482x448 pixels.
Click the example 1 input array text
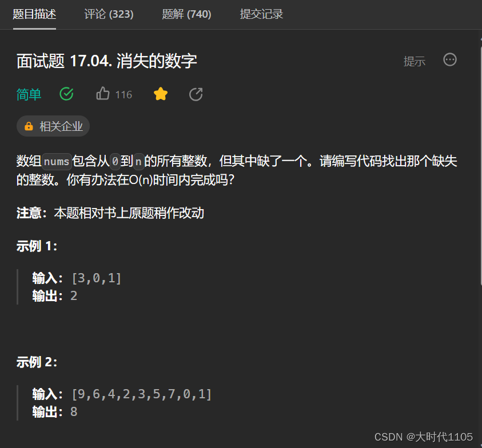(96, 278)
